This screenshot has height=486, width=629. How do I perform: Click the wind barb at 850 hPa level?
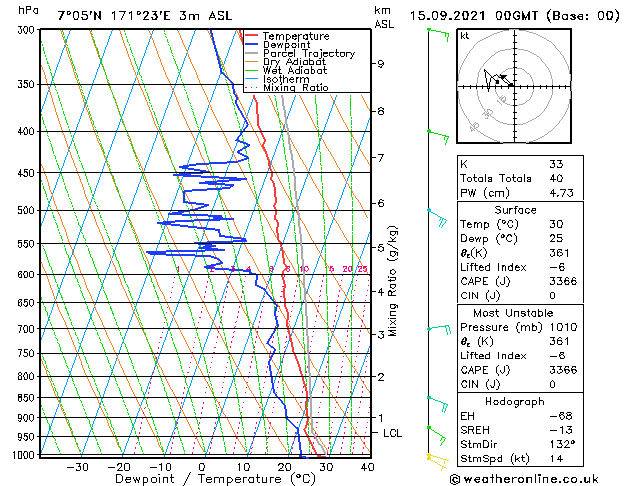(438, 404)
